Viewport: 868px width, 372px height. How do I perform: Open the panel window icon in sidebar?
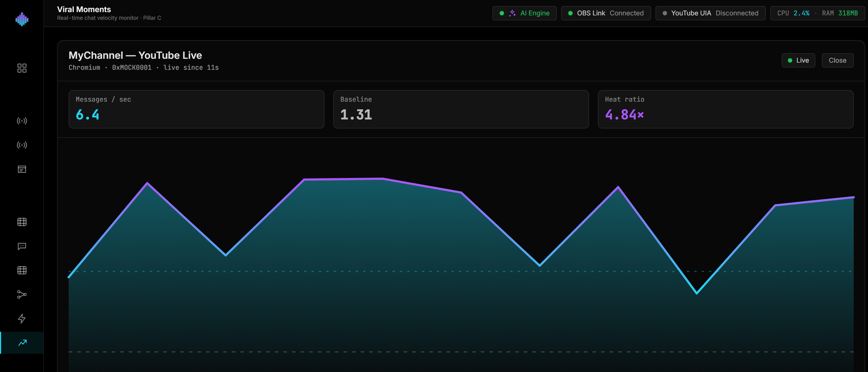click(22, 169)
